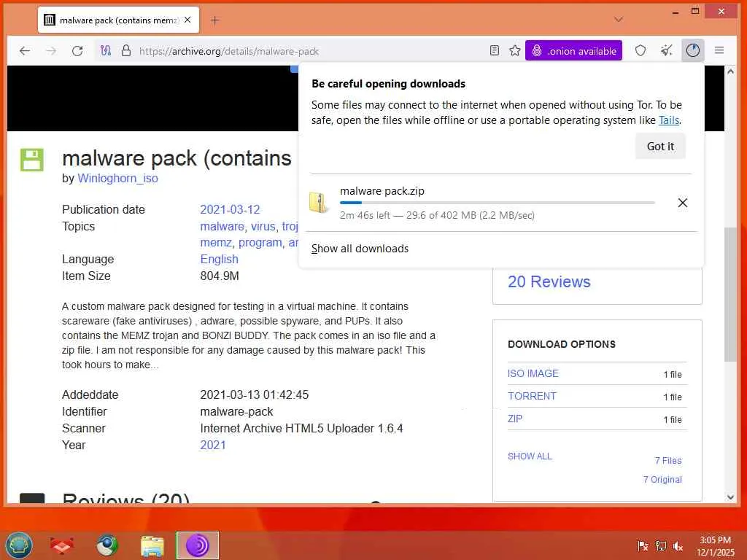
Task: Open the 7 Original link
Action: coord(662,480)
